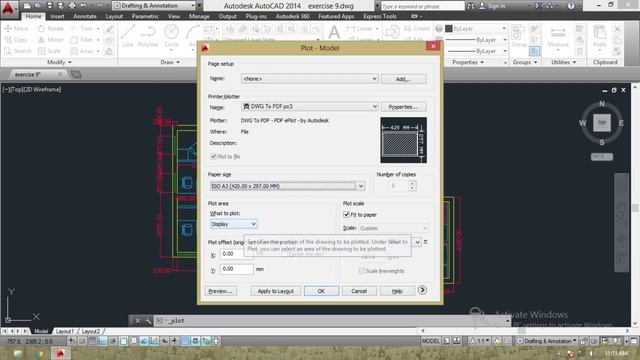The width and height of the screenshot is (640, 360).
Task: Open the Paper size dropdown
Action: (287, 186)
